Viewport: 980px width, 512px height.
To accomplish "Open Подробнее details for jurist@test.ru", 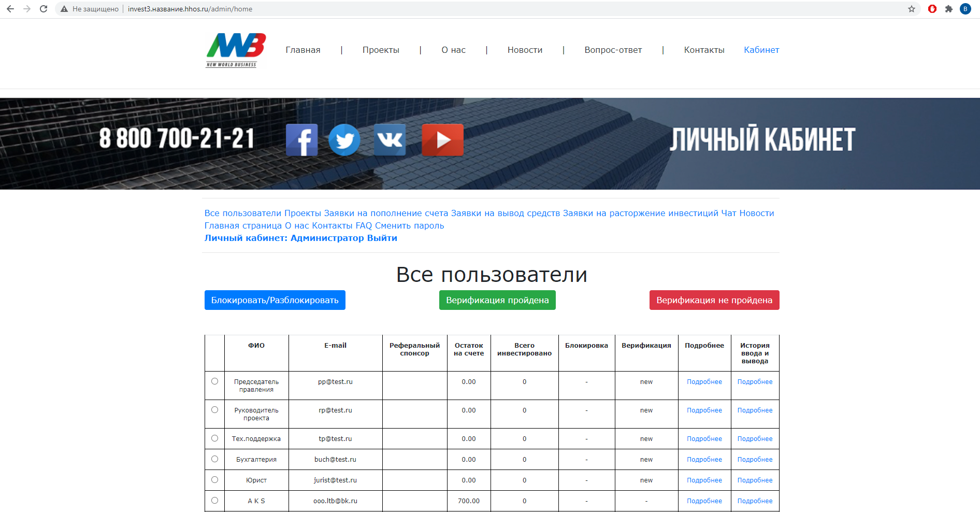I will point(704,480).
